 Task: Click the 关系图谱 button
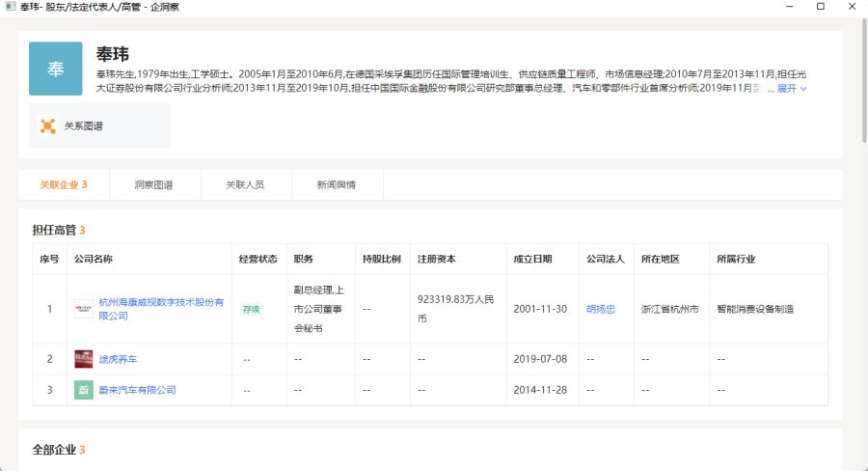pos(99,125)
